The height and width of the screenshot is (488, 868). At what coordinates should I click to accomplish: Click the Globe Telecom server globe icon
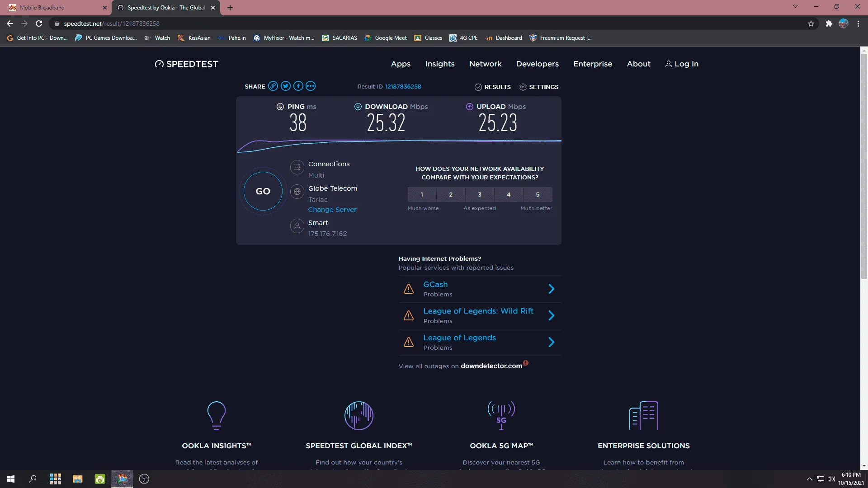[x=297, y=192]
